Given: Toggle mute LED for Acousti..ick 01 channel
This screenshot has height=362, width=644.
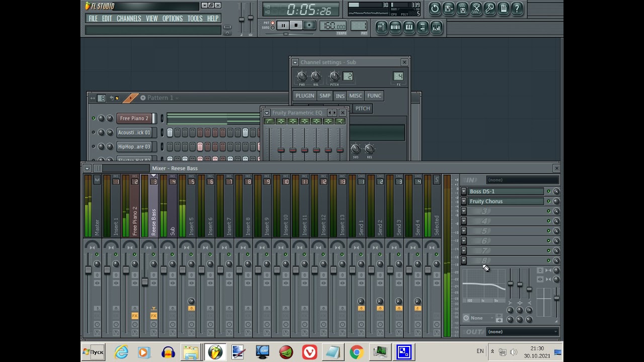Looking at the screenshot, I should (x=93, y=132).
